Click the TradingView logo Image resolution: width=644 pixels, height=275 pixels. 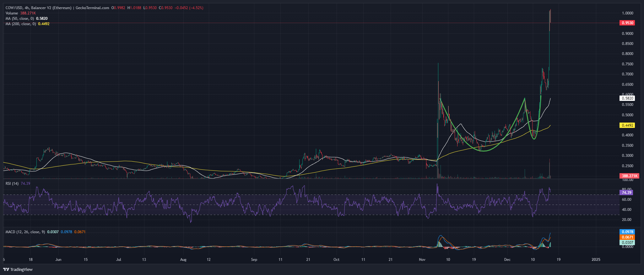click(x=18, y=269)
